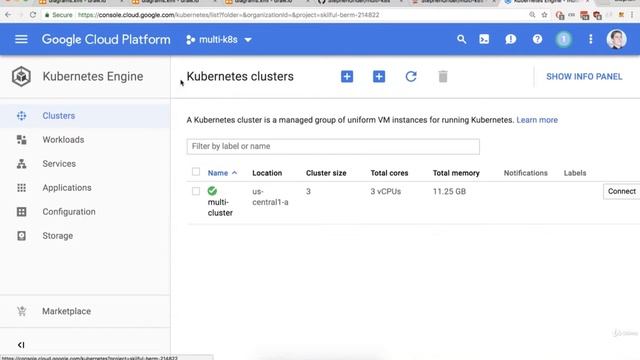
Task: Select Services in the sidebar
Action: coord(59,164)
